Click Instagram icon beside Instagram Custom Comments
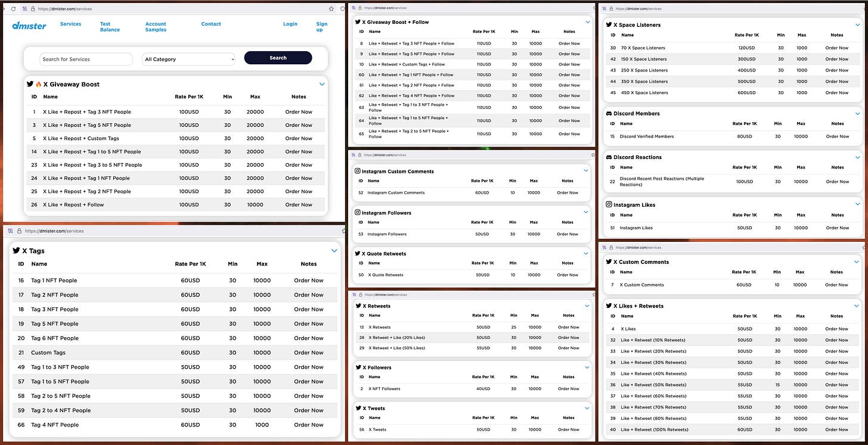 point(358,171)
